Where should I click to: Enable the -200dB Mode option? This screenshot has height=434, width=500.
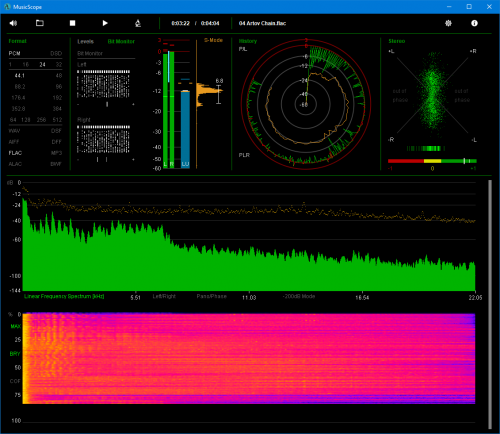[299, 296]
